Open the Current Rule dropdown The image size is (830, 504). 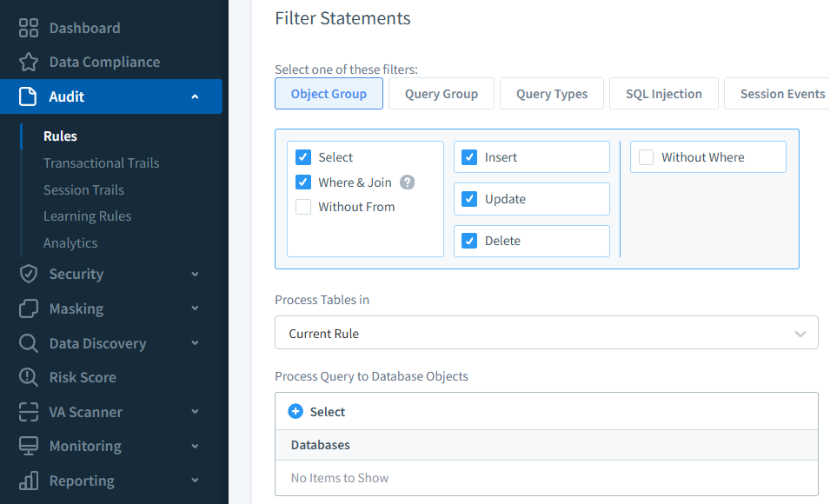pos(546,333)
